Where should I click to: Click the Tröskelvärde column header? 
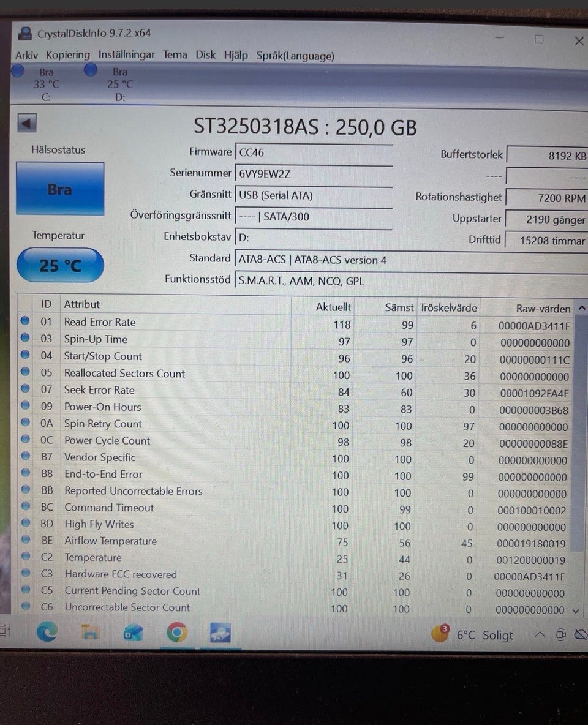click(x=448, y=308)
